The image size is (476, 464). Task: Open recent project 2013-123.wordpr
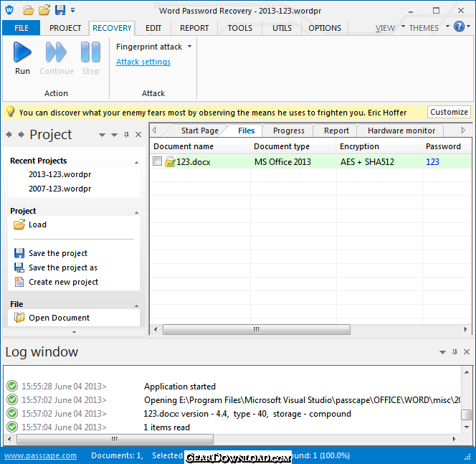(59, 174)
